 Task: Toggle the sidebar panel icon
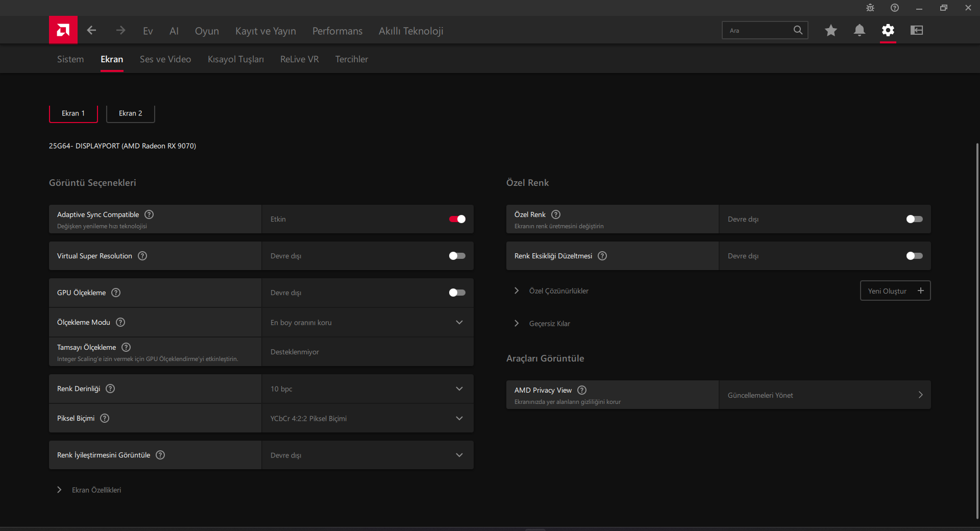(x=917, y=31)
